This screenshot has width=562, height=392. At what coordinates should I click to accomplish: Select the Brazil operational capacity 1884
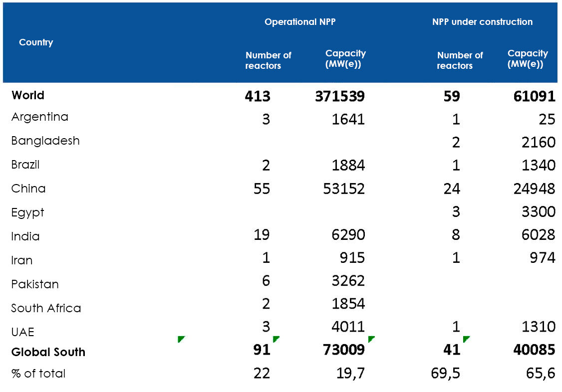coord(348,165)
